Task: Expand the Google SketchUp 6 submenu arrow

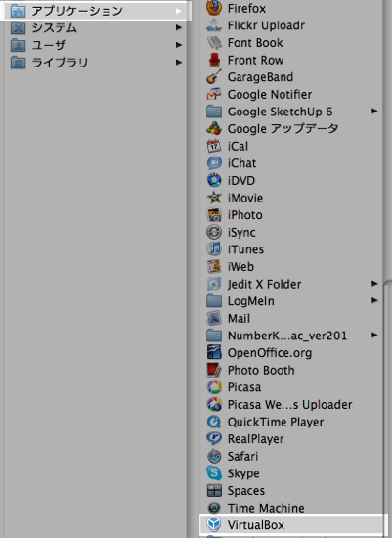Action: (374, 112)
